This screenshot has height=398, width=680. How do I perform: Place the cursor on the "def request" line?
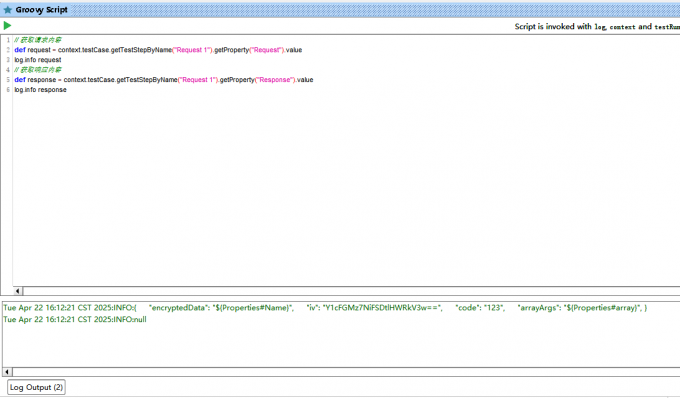(x=158, y=50)
